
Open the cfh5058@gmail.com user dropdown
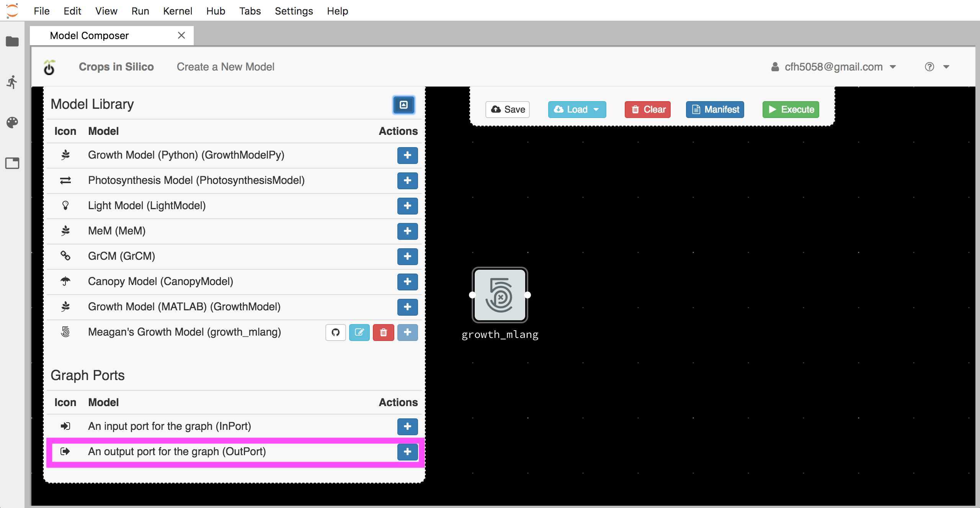(x=833, y=67)
